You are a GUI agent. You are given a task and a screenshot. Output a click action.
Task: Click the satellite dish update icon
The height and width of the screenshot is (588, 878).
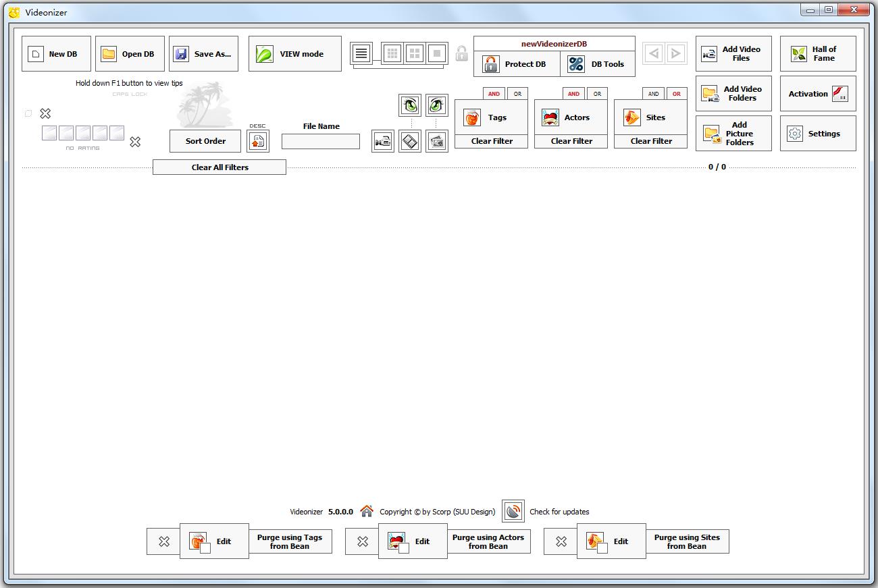coord(513,511)
